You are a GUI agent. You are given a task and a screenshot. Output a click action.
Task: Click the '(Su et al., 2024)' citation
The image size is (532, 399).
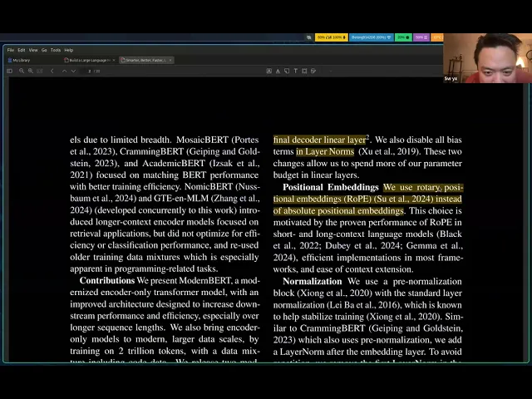click(x=403, y=199)
